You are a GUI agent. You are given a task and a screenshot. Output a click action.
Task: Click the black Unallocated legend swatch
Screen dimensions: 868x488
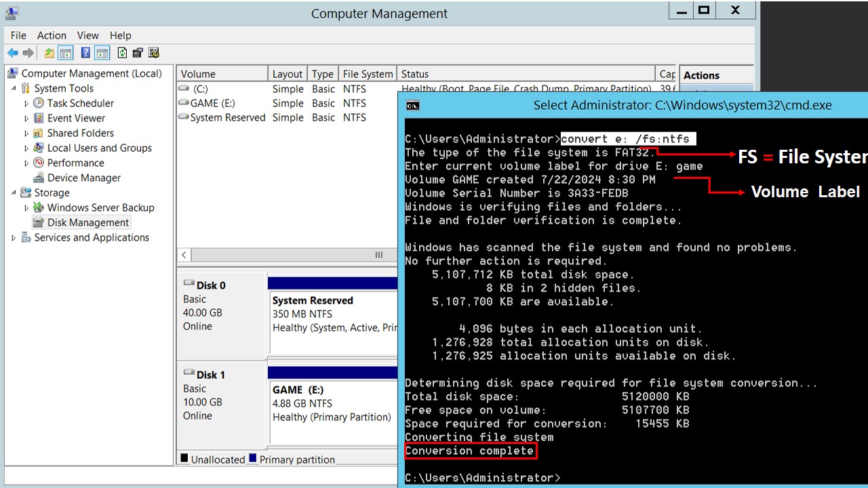[x=184, y=459]
